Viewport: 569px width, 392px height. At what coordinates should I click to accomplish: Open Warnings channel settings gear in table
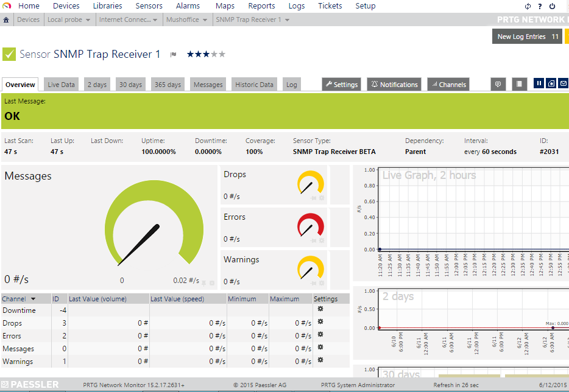320,360
